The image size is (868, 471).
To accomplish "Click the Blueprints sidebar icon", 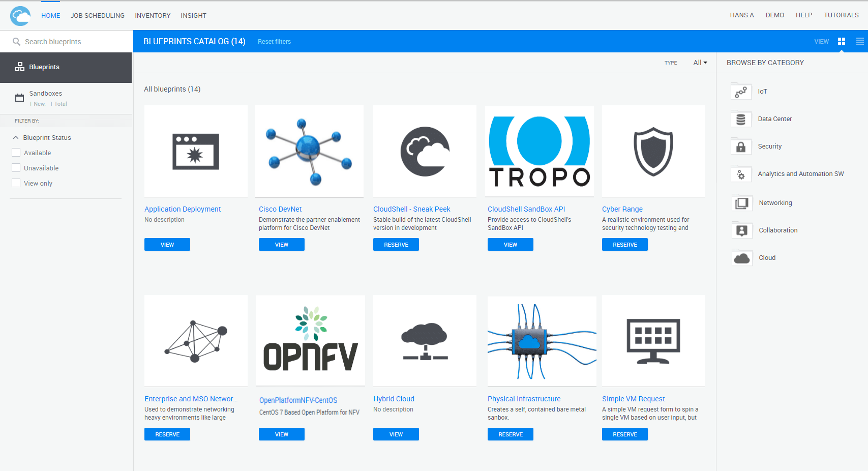I will pyautogui.click(x=20, y=67).
